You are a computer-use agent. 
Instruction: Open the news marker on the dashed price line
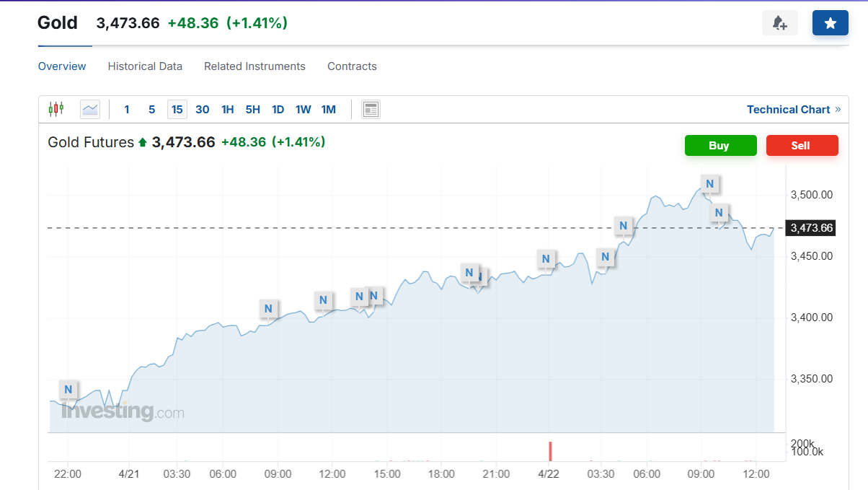pyautogui.click(x=624, y=226)
